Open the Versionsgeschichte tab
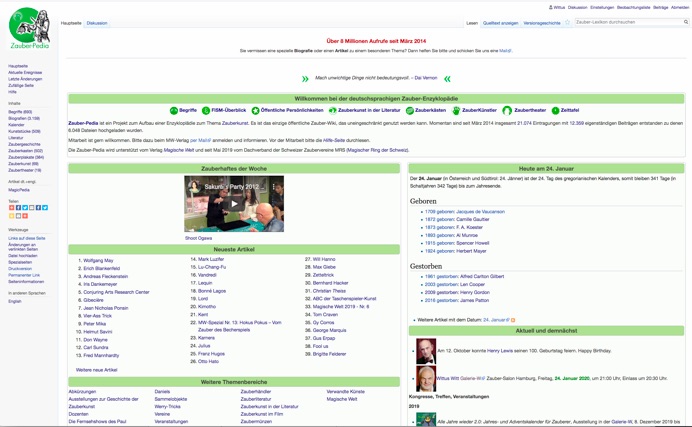 542,23
